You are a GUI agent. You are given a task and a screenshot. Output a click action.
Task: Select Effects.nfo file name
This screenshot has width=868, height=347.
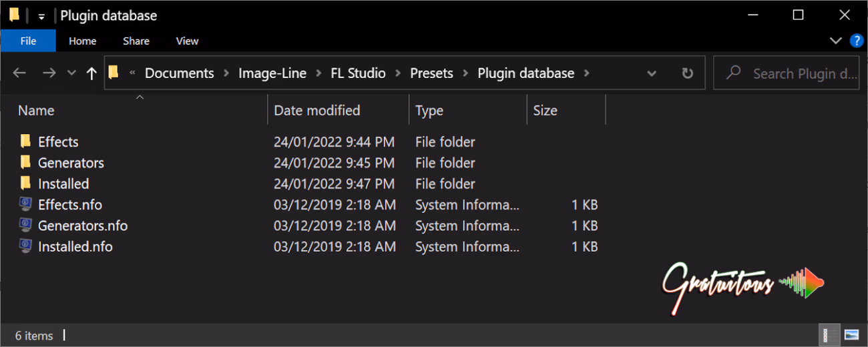pyautogui.click(x=70, y=204)
